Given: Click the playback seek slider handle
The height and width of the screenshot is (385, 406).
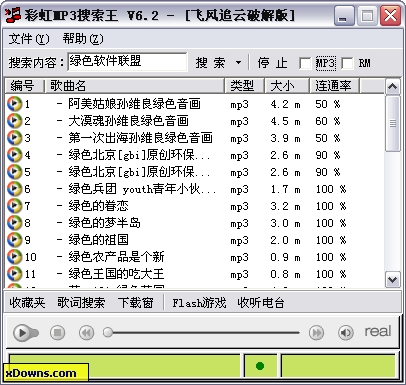Looking at the screenshot, I should coord(108,332).
